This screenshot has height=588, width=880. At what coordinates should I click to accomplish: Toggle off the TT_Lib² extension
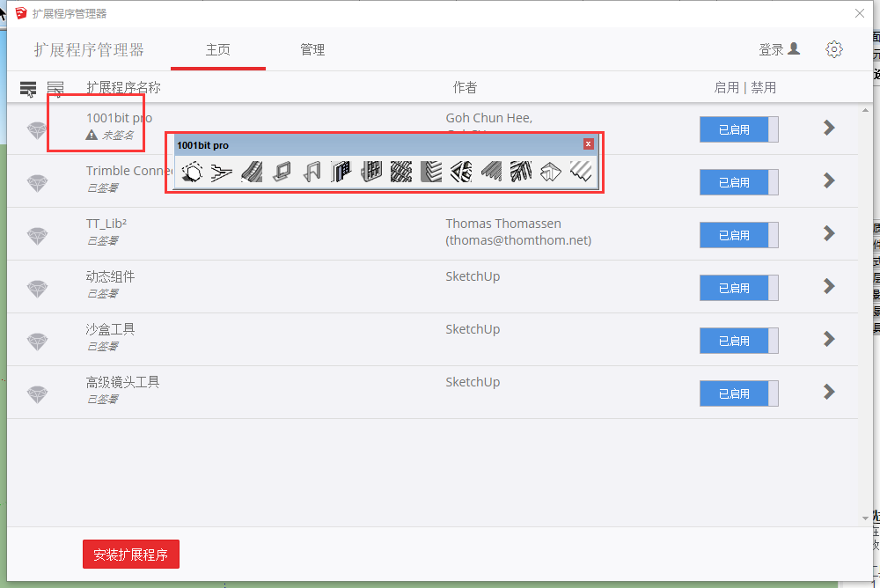[x=738, y=235]
